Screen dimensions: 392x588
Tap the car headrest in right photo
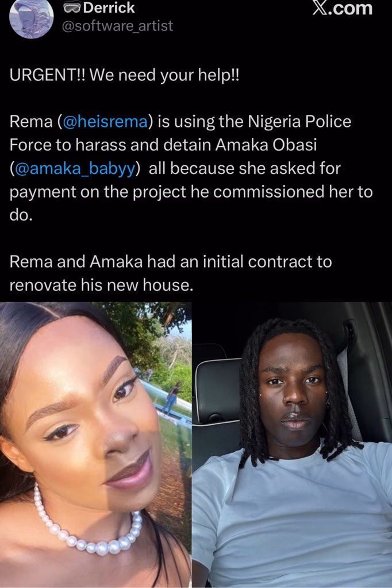218,391
